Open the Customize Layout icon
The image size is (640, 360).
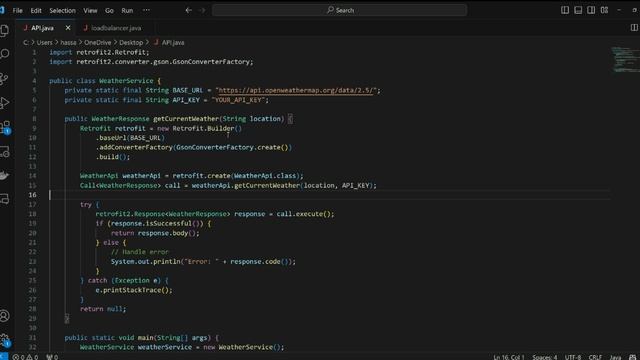(604, 10)
